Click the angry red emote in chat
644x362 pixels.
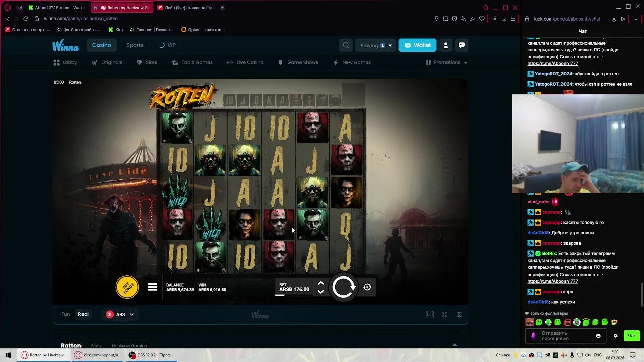567,322
